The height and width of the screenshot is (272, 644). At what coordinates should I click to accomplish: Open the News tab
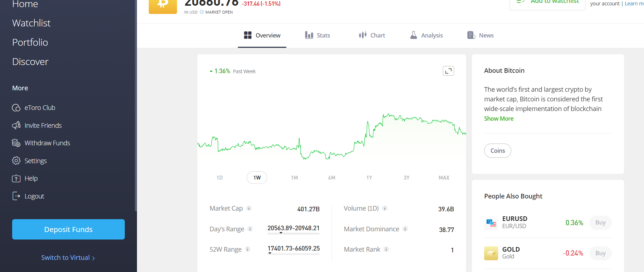(x=480, y=35)
